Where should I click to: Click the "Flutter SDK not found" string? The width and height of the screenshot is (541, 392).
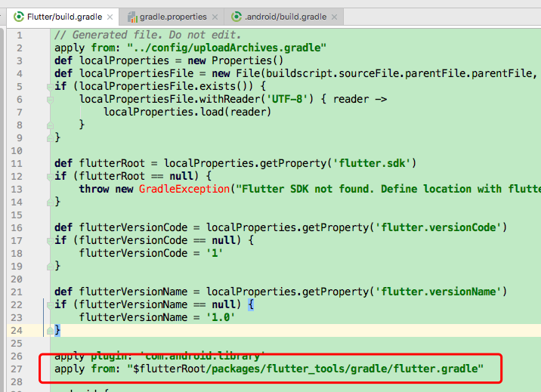304,189
